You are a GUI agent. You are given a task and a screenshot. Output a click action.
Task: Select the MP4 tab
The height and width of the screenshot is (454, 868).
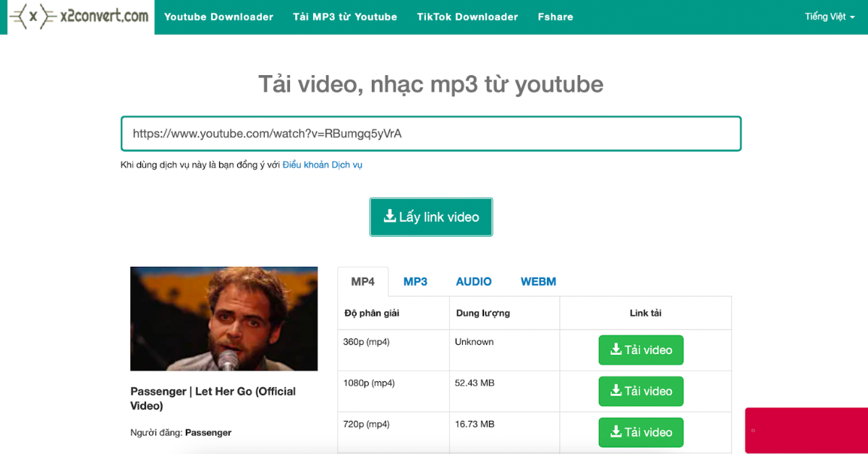[363, 281]
